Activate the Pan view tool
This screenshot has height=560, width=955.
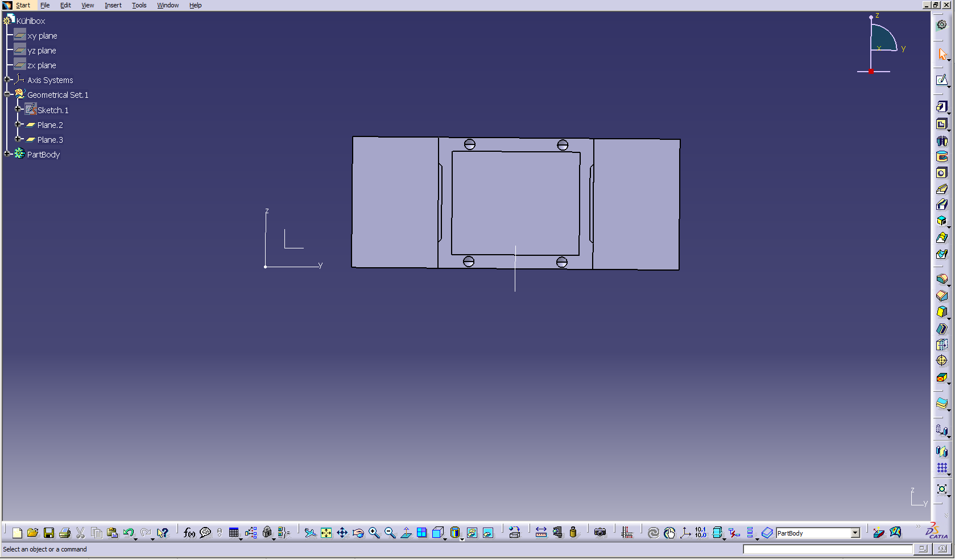342,533
